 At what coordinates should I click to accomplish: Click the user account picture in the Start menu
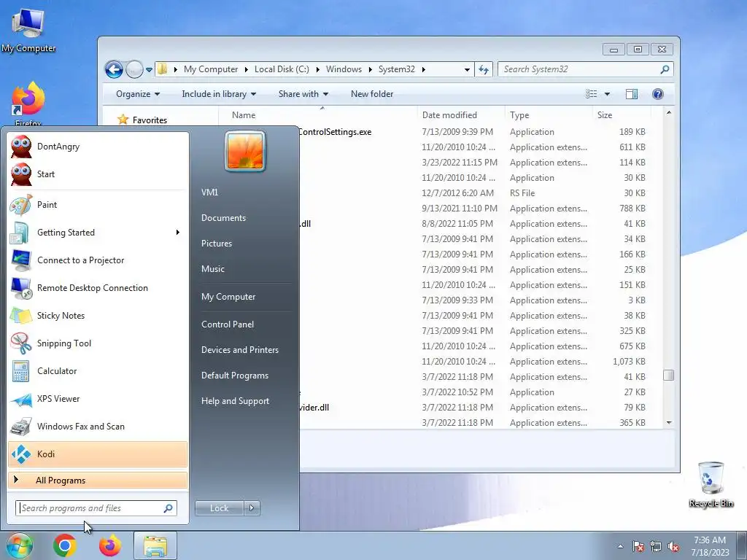click(245, 152)
